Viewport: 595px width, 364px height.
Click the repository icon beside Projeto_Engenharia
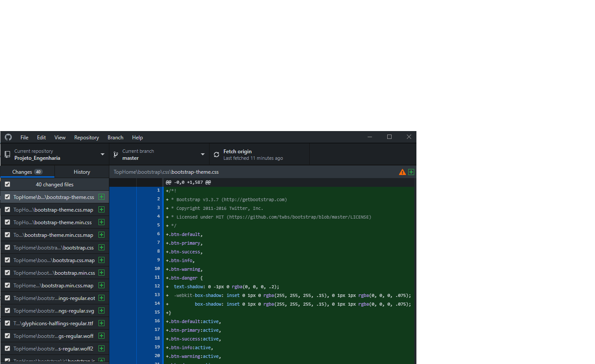coord(7,154)
